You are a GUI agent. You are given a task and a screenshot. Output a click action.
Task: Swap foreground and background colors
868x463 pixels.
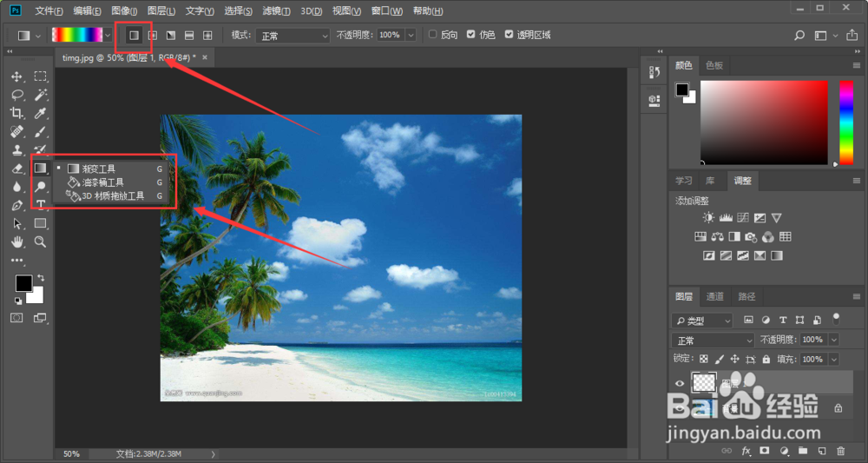(41, 277)
